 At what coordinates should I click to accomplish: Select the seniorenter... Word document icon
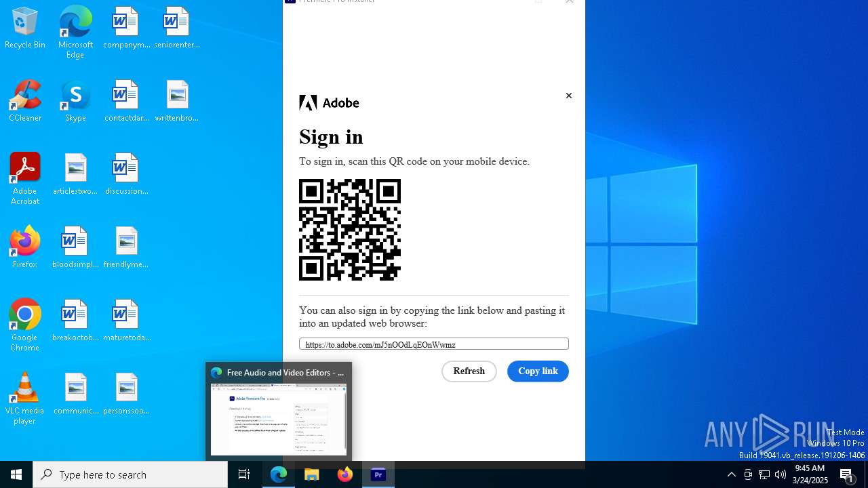176,28
